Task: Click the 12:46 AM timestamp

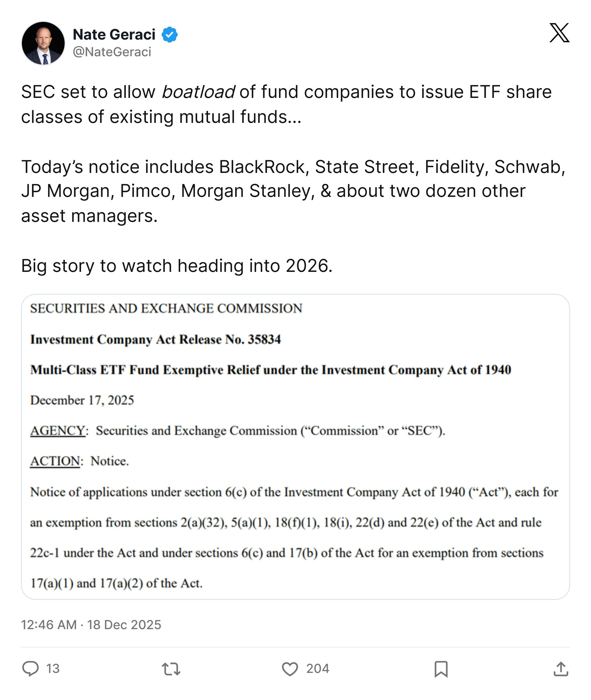Action: [49, 625]
